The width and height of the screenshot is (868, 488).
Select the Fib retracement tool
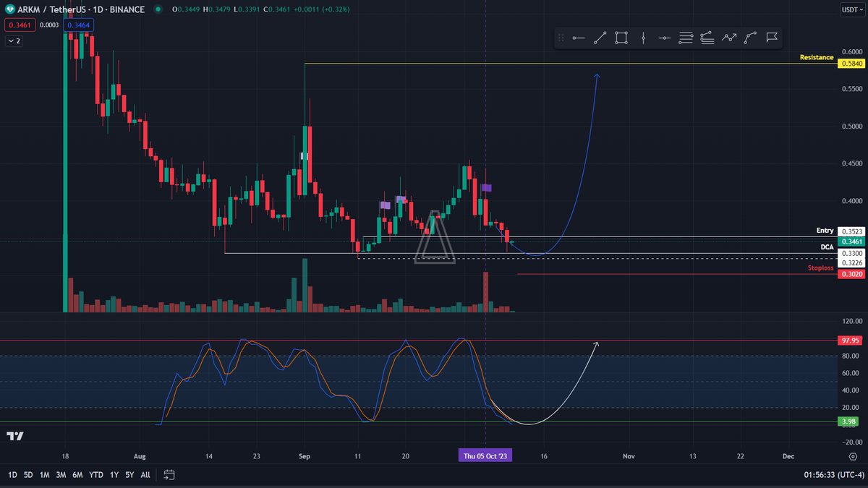(x=686, y=38)
